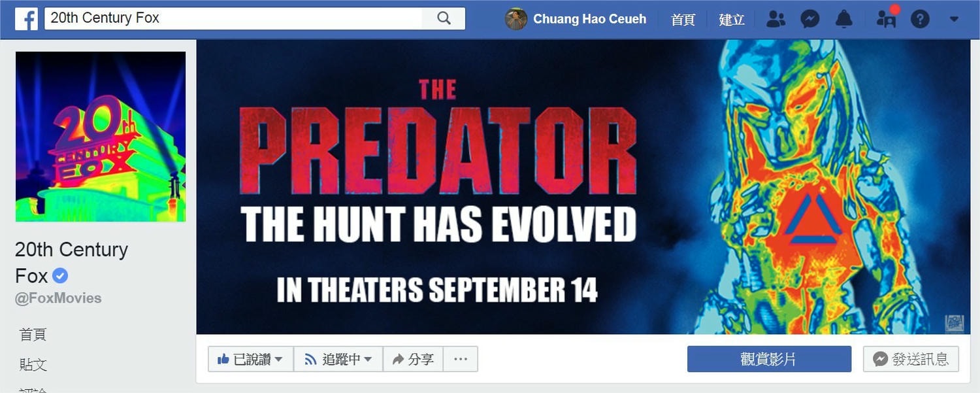Toggle the 追蹤中 following button
This screenshot has height=393, width=980.
tap(338, 359)
